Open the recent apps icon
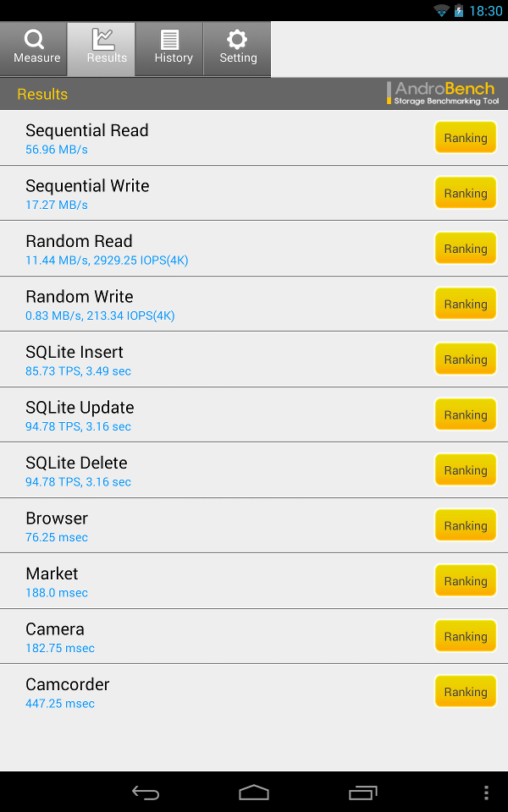Viewport: 508px width, 812px height. tap(362, 793)
